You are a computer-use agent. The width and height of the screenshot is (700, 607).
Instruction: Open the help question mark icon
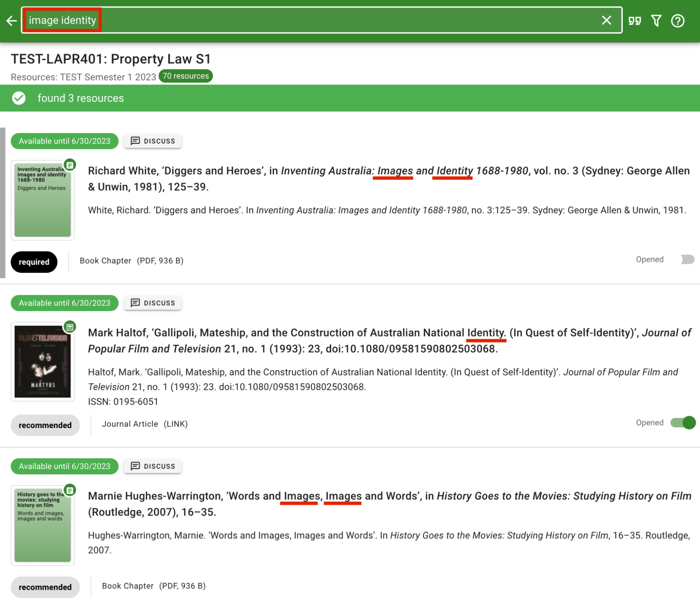coord(677,21)
